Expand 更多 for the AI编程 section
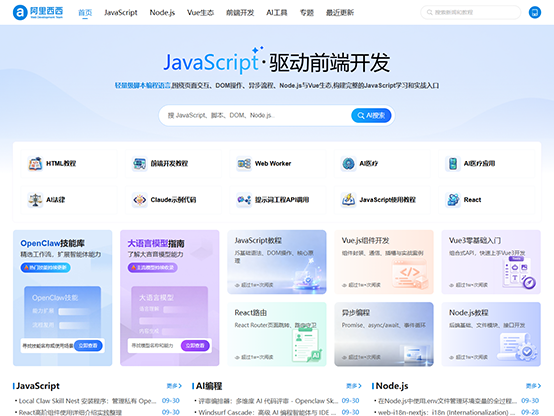This screenshot has height=416, width=554. 354,386
